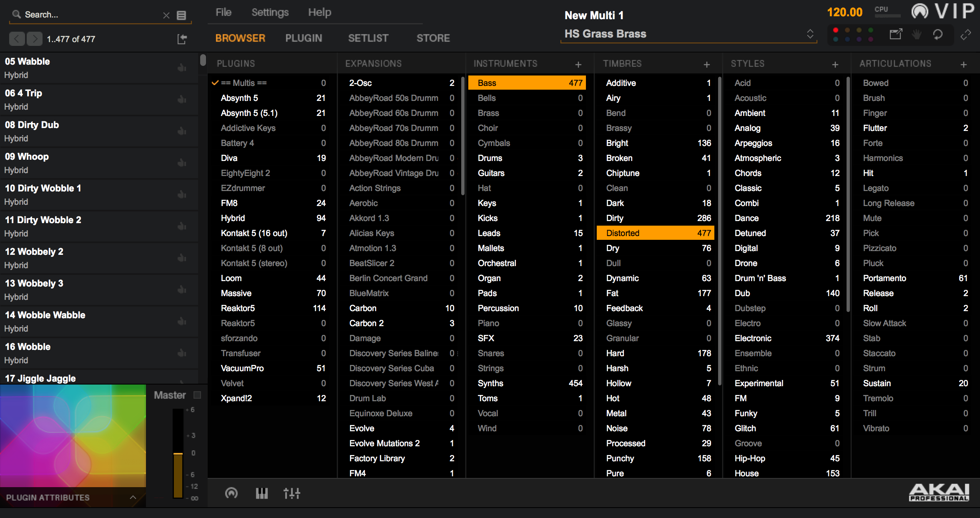Deselect the Distorted timbre filter
The image size is (980, 518).
[655, 233]
